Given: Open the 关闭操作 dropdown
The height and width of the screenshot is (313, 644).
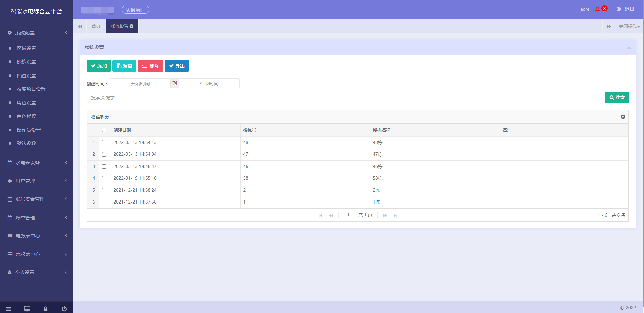Looking at the screenshot, I should [x=629, y=26].
